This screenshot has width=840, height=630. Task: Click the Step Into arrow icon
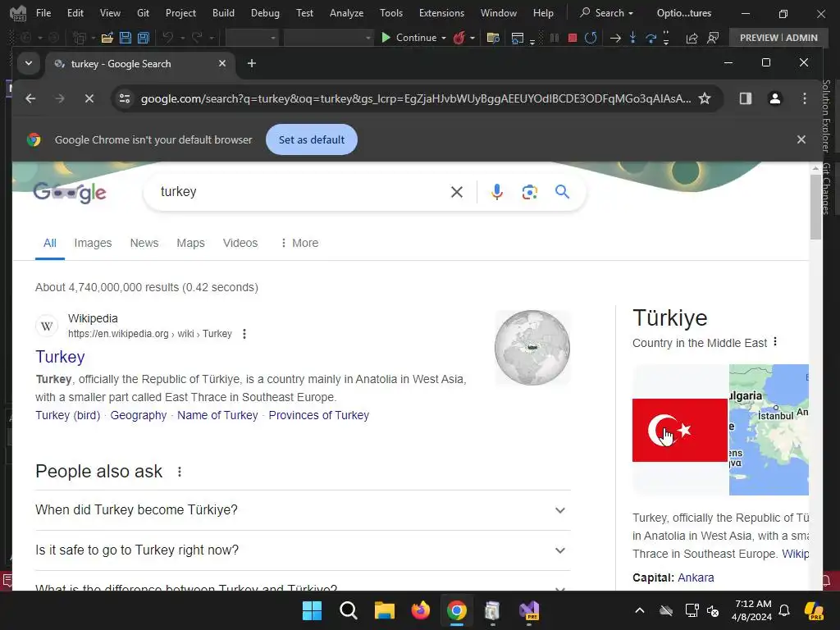(x=632, y=38)
